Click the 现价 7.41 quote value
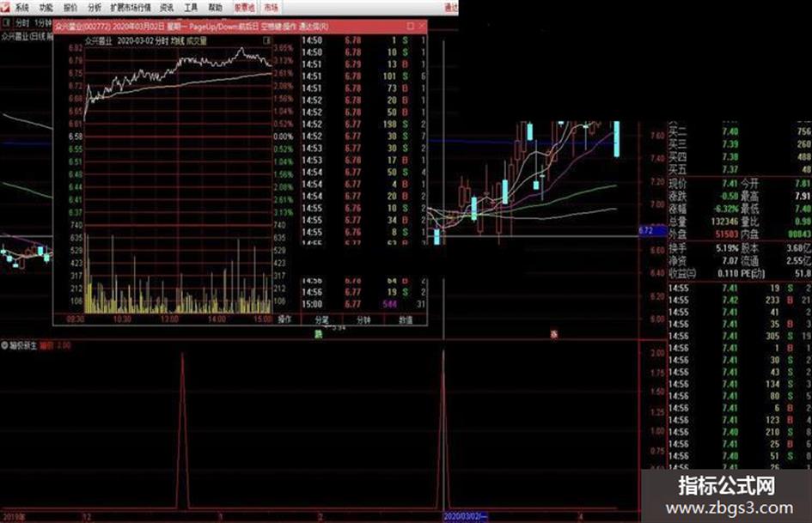The width and height of the screenshot is (812, 523). tap(730, 183)
